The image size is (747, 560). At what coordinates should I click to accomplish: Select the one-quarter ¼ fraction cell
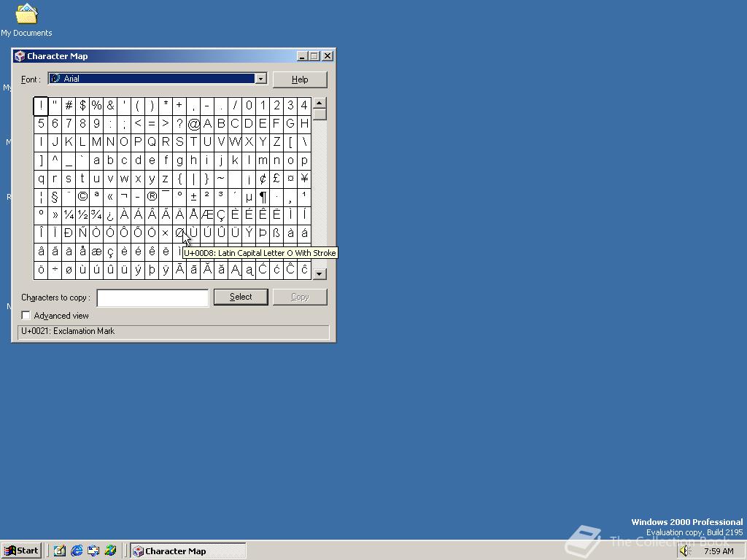(x=69, y=215)
